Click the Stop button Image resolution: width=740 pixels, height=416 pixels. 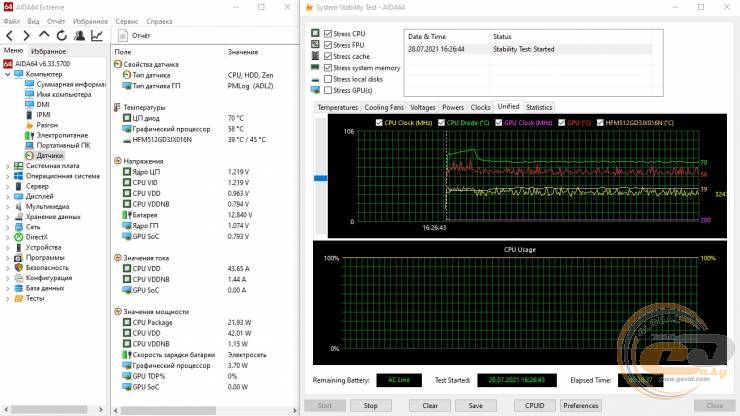click(x=370, y=406)
